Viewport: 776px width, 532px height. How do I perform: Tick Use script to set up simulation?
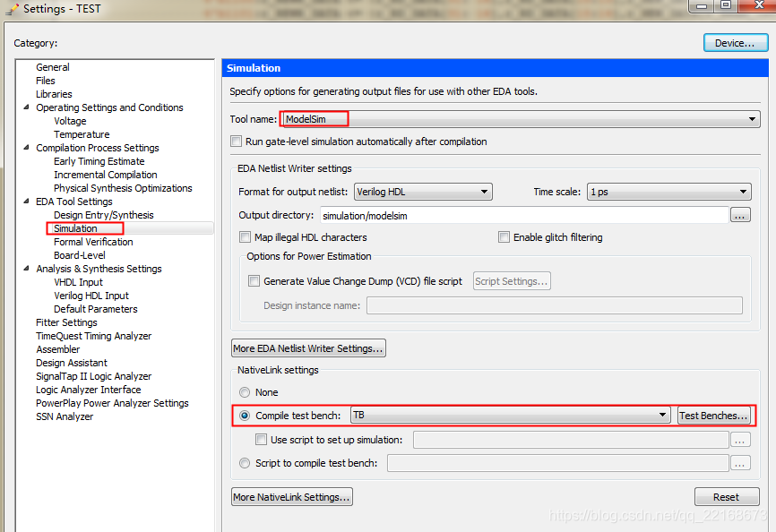261,440
